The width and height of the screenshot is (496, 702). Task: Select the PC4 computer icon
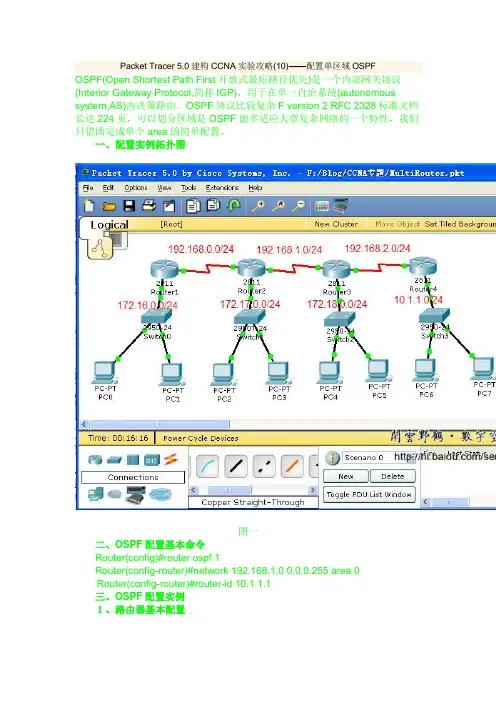point(330,373)
